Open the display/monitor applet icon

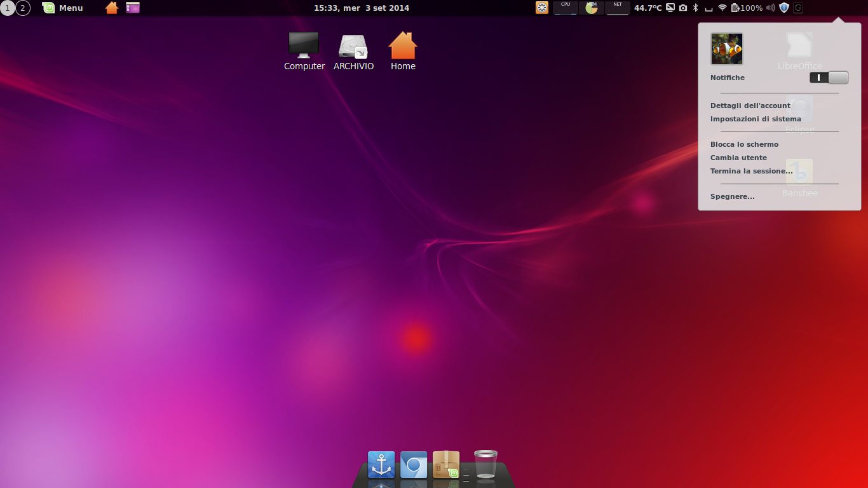670,8
